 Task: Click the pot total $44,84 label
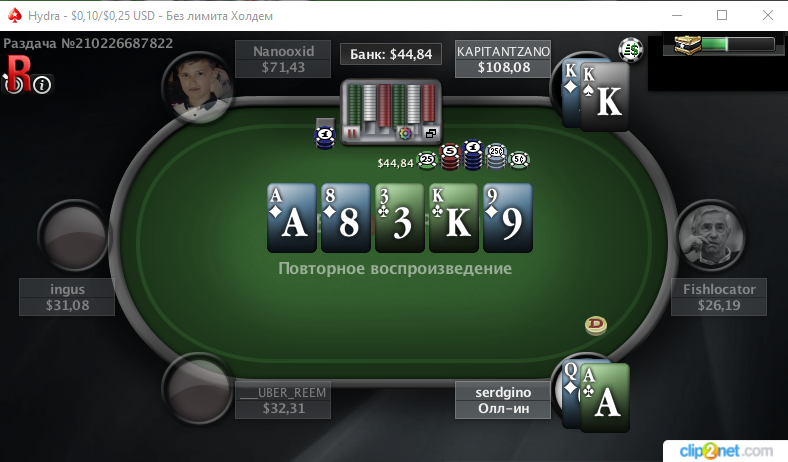[x=391, y=54]
